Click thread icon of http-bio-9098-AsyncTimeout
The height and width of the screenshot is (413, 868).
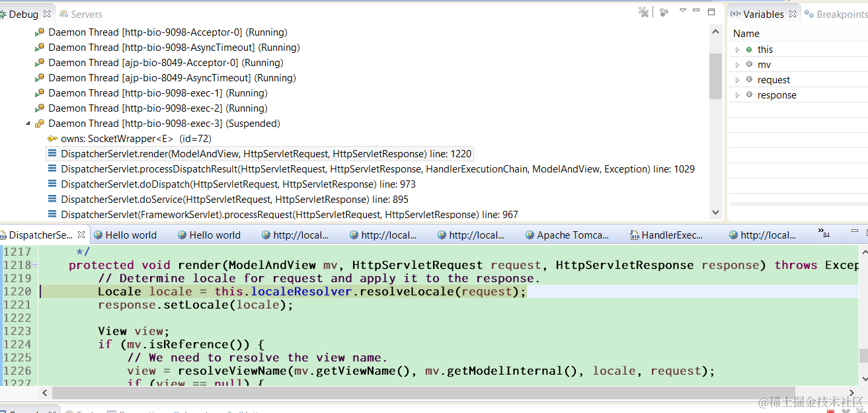pyautogui.click(x=40, y=48)
